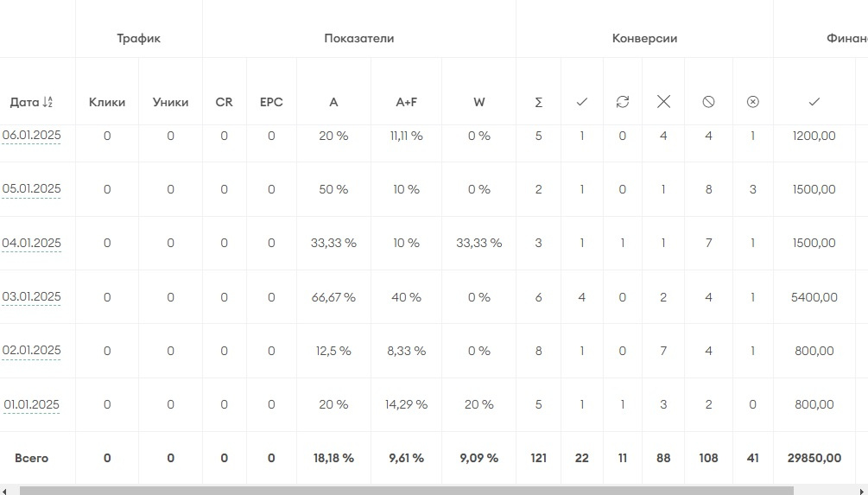The width and height of the screenshot is (868, 495).
Task: Click the A+F column header
Action: pyautogui.click(x=406, y=102)
